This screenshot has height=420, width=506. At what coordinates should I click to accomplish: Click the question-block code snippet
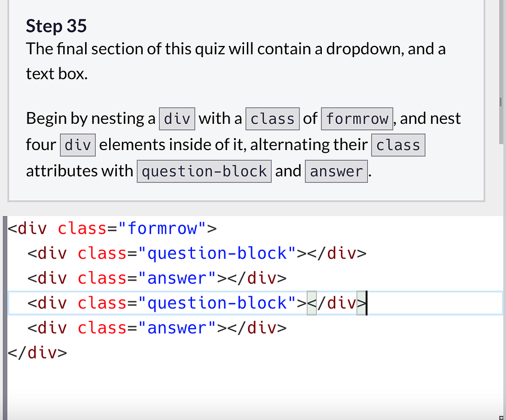(204, 171)
